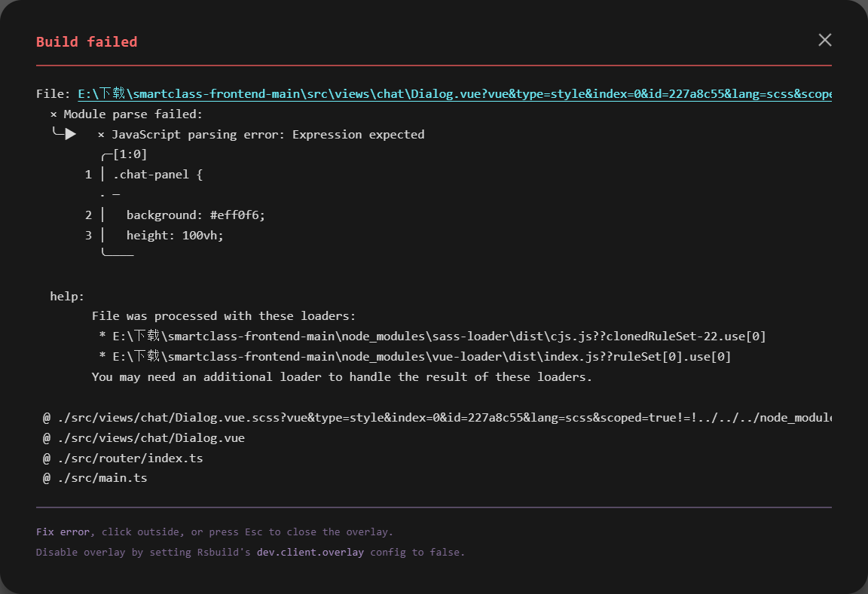
Task: Click the 'Build failed' heading
Action: click(x=87, y=42)
